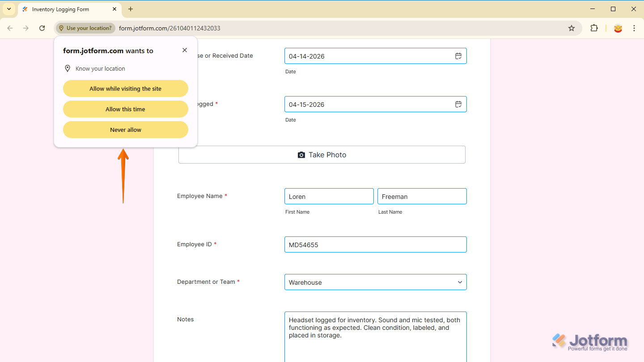Image resolution: width=644 pixels, height=362 pixels.
Task: Open the browser extensions puzzle icon
Action: 594,28
